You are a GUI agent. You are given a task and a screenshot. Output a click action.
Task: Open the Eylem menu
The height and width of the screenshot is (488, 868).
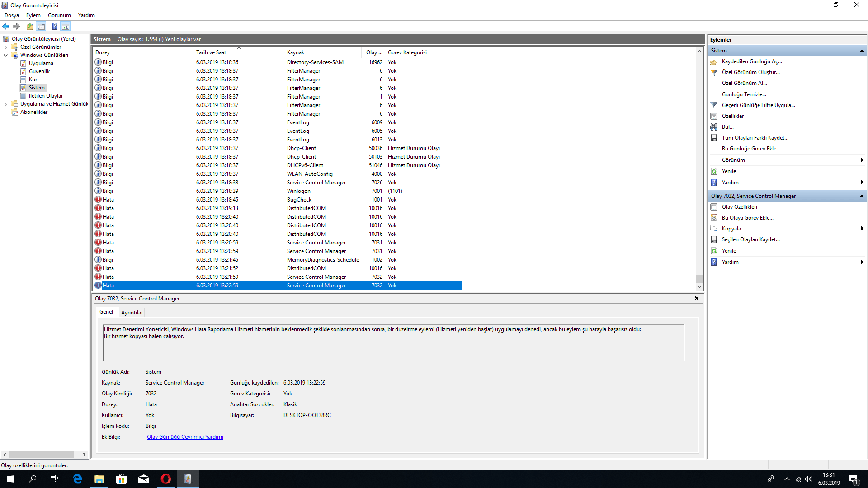click(x=33, y=15)
